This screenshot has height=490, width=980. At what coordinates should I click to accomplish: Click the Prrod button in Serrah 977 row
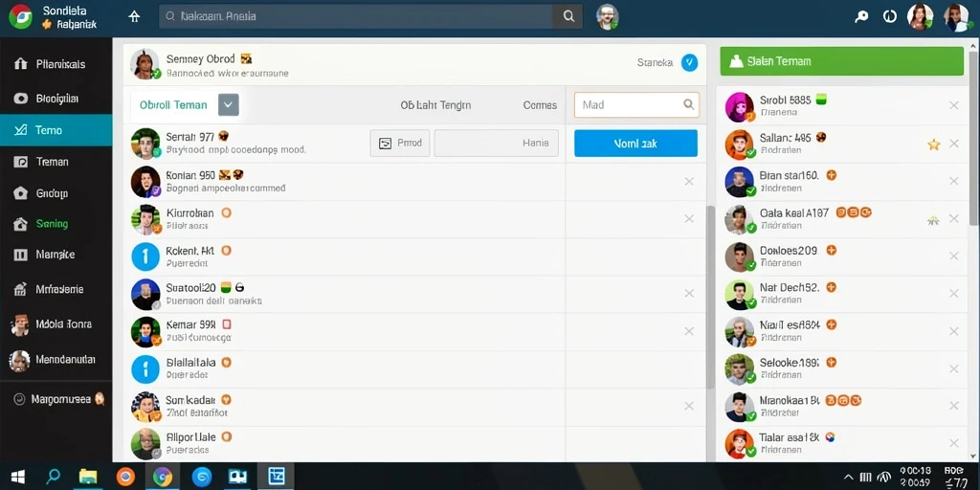pyautogui.click(x=400, y=144)
